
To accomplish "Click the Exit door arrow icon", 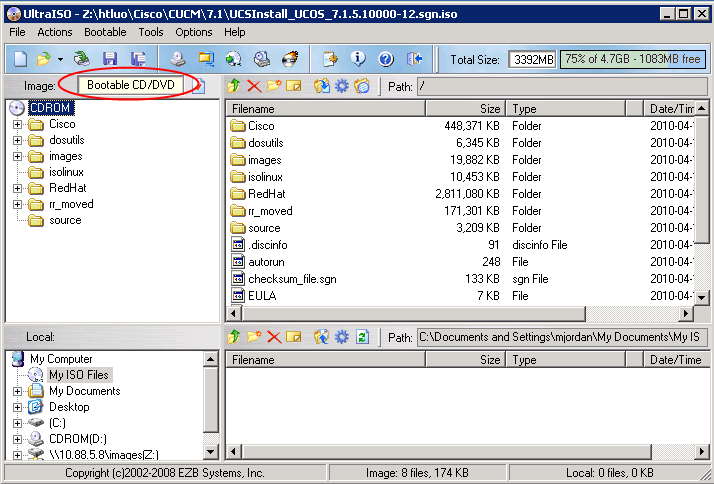I will click(414, 59).
